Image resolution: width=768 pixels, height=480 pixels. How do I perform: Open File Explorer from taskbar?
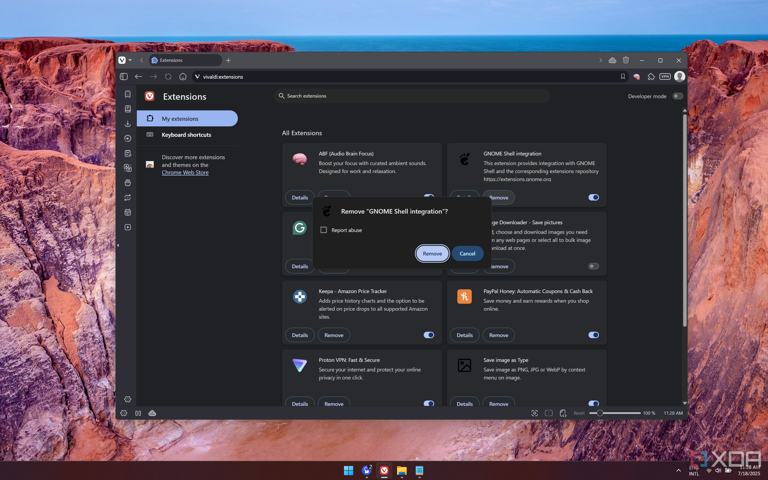[402, 471]
